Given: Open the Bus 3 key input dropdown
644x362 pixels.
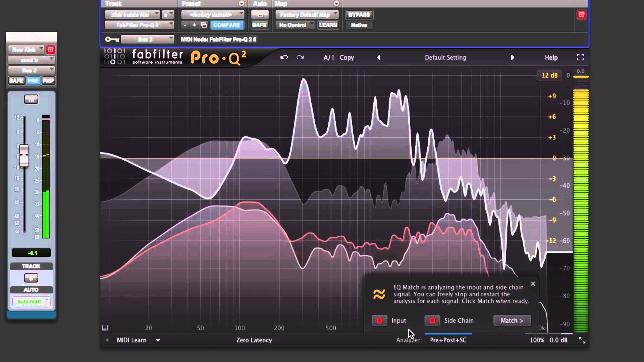Looking at the screenshot, I should pyautogui.click(x=148, y=40).
